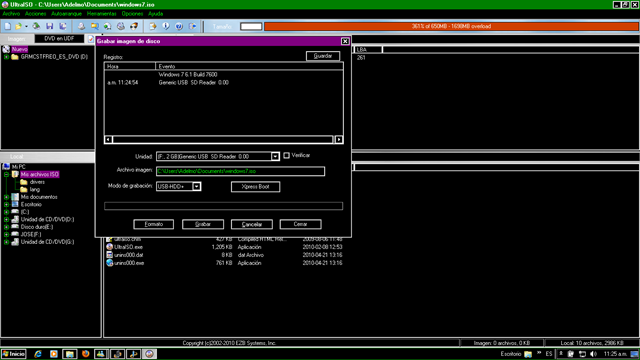Click the UltraISO.exe file icon
Screen dimensions: 640x360
(109, 247)
